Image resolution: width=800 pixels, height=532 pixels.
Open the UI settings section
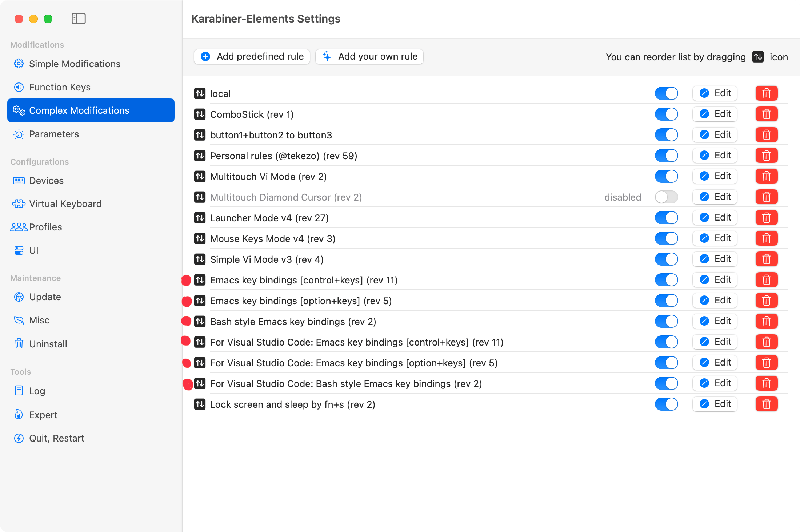pos(91,250)
